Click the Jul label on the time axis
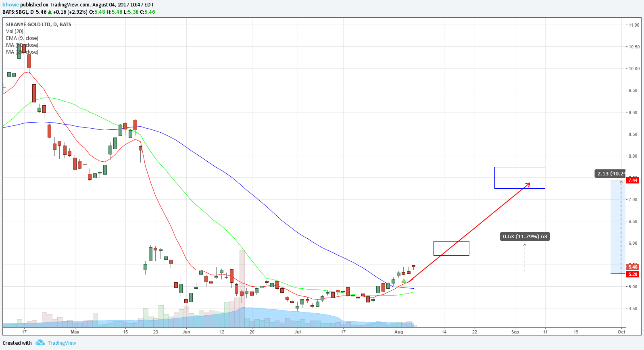This screenshot has width=644, height=350. tap(298, 332)
